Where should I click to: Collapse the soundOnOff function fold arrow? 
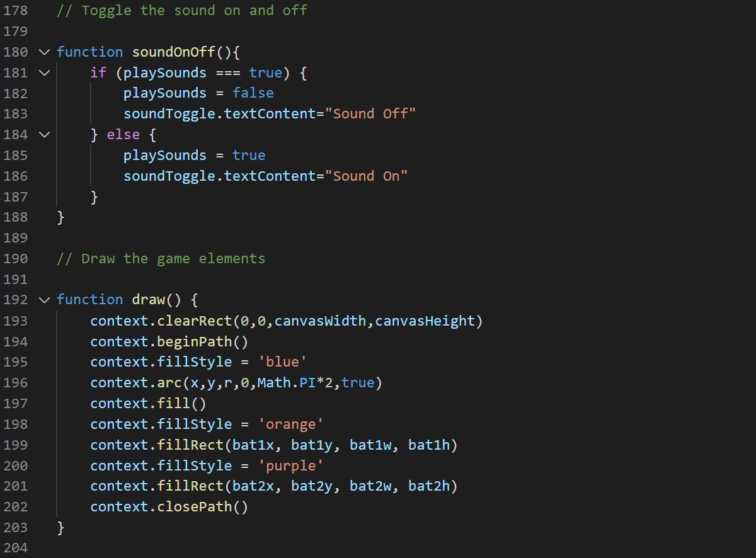click(43, 52)
